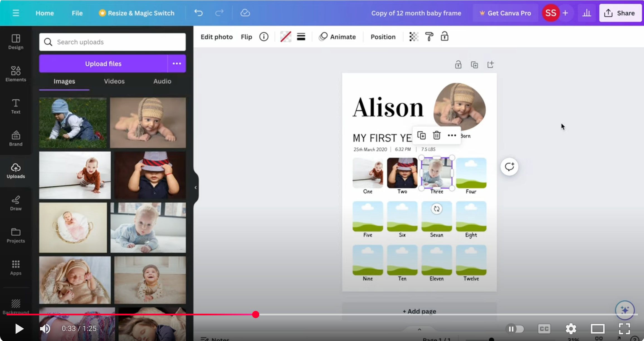644x341 pixels.
Task: Open the Apps sidebar panel
Action: coord(16,268)
